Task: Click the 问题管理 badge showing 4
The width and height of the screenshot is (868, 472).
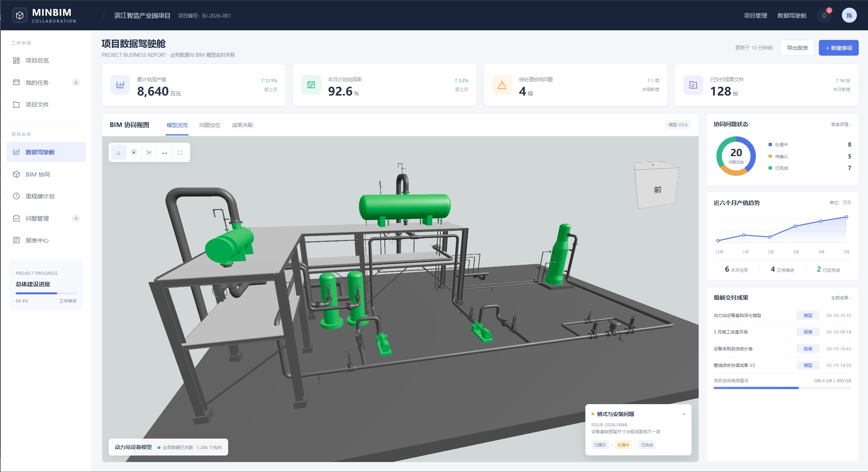Action: [x=76, y=218]
